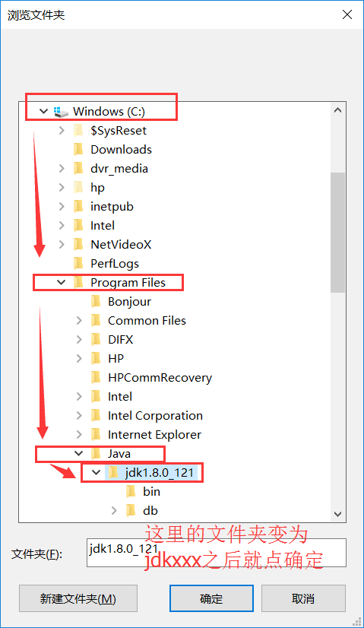The height and width of the screenshot is (628, 364).
Task: Click the PerfLogs folder icon
Action: pyautogui.click(x=78, y=264)
